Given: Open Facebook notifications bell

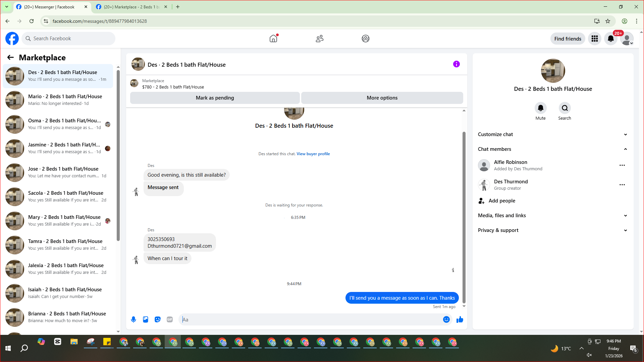Looking at the screenshot, I should click(x=610, y=39).
